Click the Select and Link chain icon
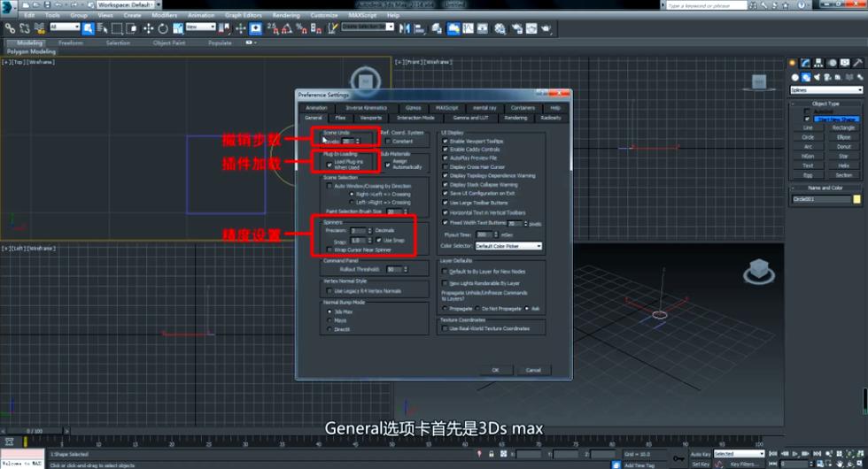 tap(10, 28)
